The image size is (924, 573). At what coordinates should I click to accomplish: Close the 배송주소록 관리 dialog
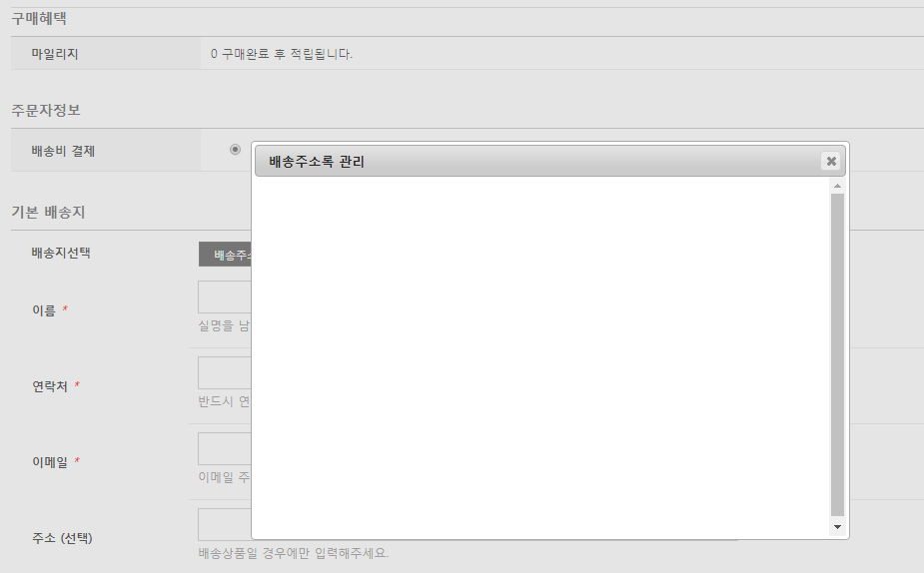pos(830,162)
